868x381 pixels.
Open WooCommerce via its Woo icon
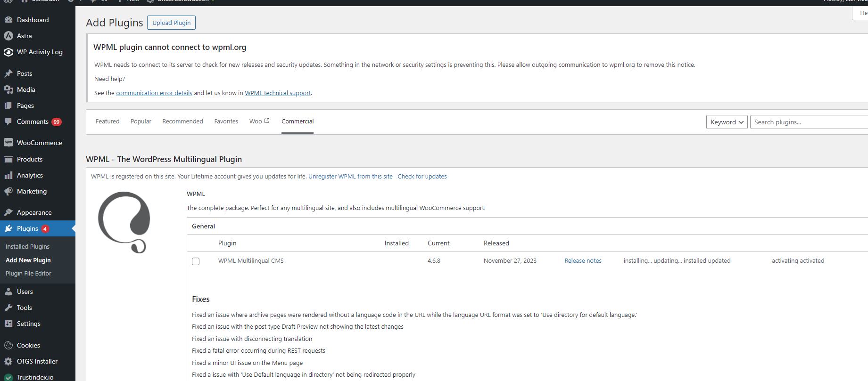click(x=8, y=143)
